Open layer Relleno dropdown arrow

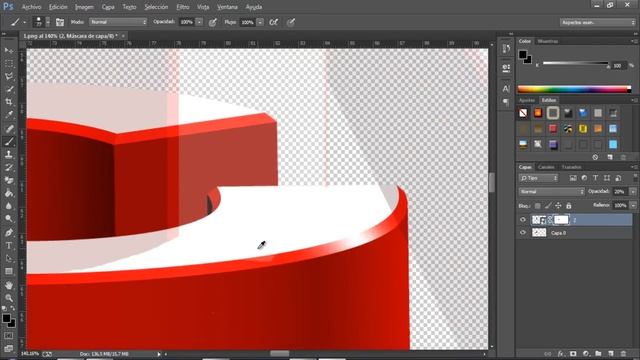(x=633, y=205)
